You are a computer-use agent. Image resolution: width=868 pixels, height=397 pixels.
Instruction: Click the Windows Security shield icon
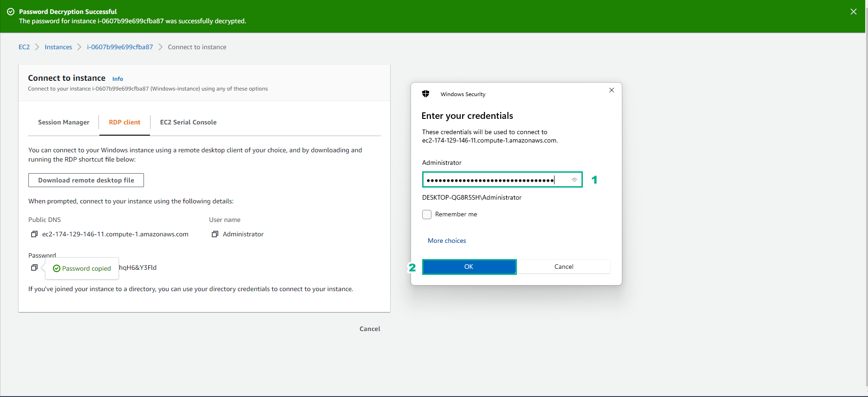coord(425,94)
